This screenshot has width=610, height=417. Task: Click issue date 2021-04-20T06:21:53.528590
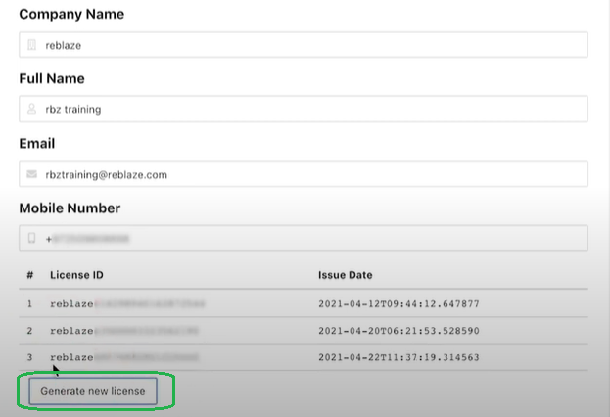pyautogui.click(x=399, y=330)
